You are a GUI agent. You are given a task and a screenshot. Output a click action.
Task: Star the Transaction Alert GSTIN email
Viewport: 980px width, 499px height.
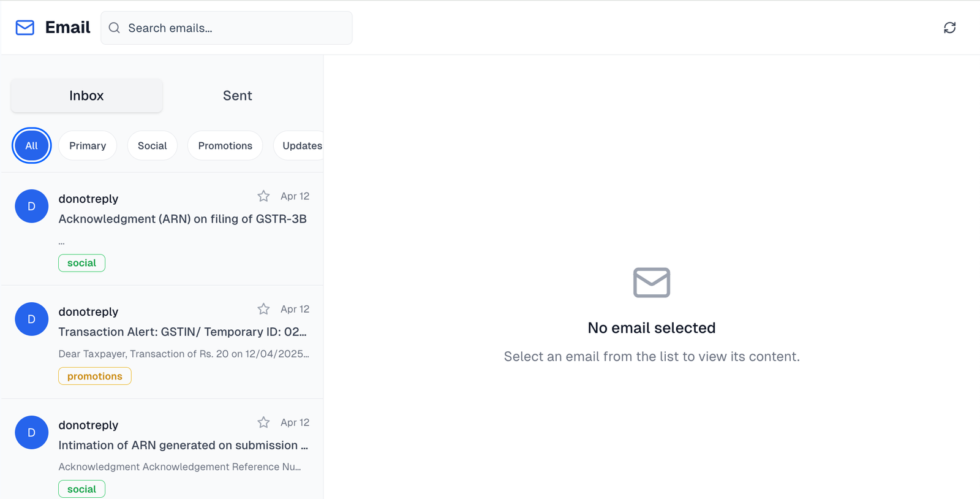(x=263, y=309)
